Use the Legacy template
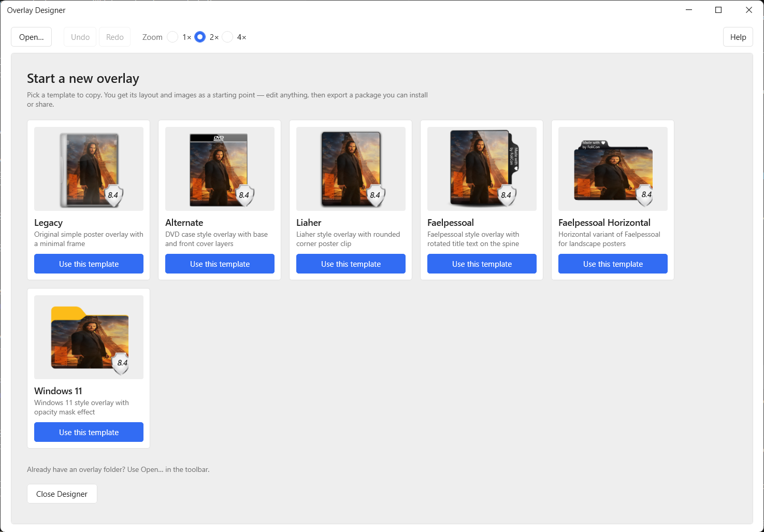764x532 pixels. click(x=89, y=264)
